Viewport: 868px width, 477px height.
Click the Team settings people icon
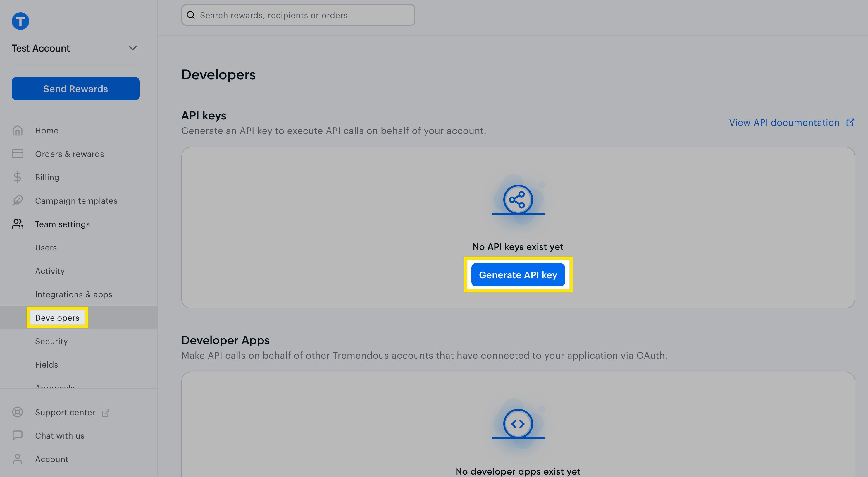coord(18,224)
